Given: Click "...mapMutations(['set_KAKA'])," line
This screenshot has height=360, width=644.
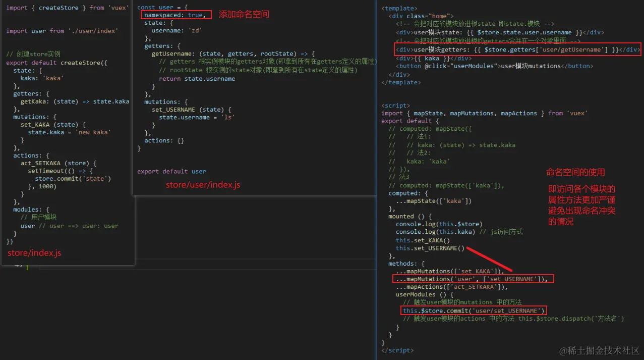Looking at the screenshot, I should coord(450,271).
